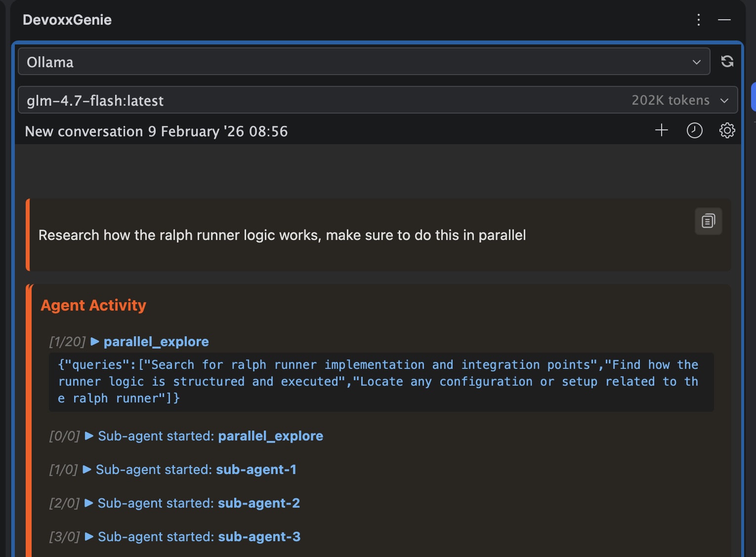Click the New conversation 9 February title

[156, 131]
